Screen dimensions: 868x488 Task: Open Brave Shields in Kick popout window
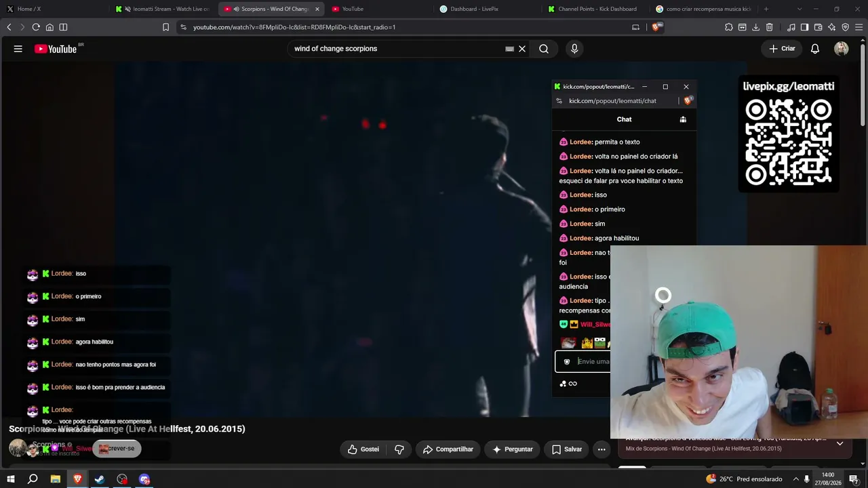[688, 101]
